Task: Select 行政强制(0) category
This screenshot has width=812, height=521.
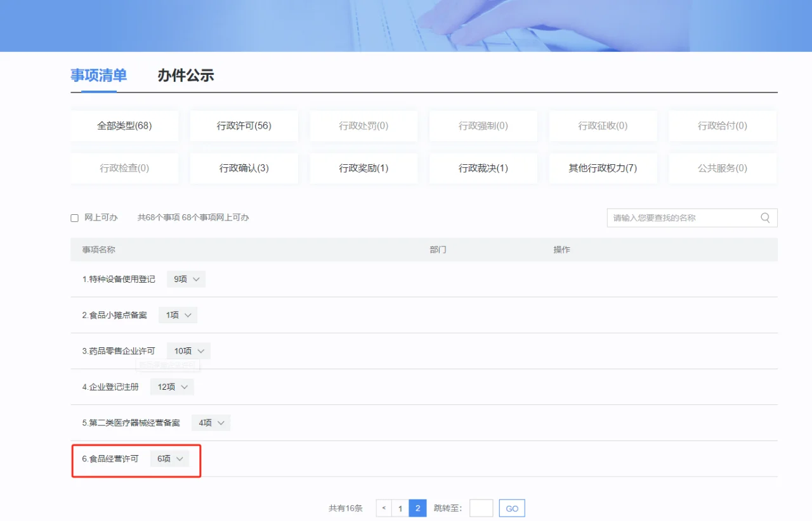Action: coord(483,125)
